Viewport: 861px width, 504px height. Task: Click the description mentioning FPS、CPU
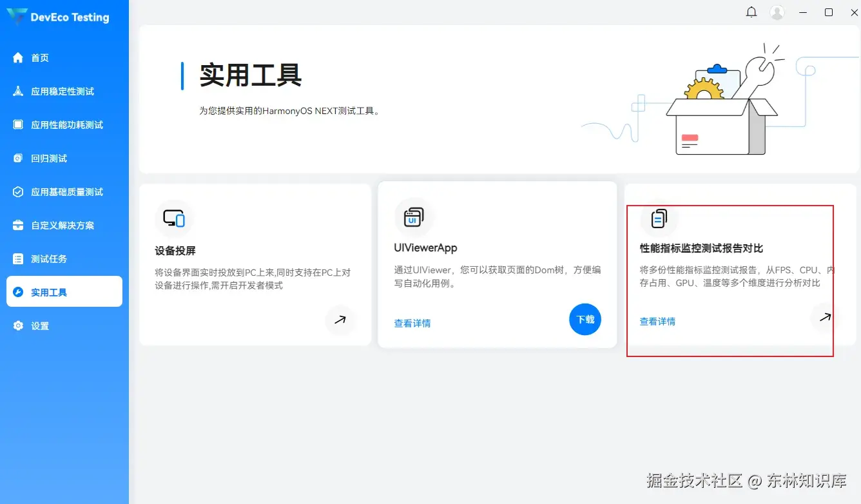(737, 276)
